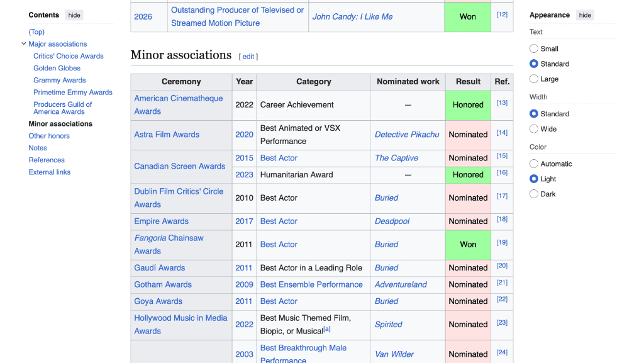Open reference citation [13]
This screenshot has width=644, height=363.
pos(502,103)
